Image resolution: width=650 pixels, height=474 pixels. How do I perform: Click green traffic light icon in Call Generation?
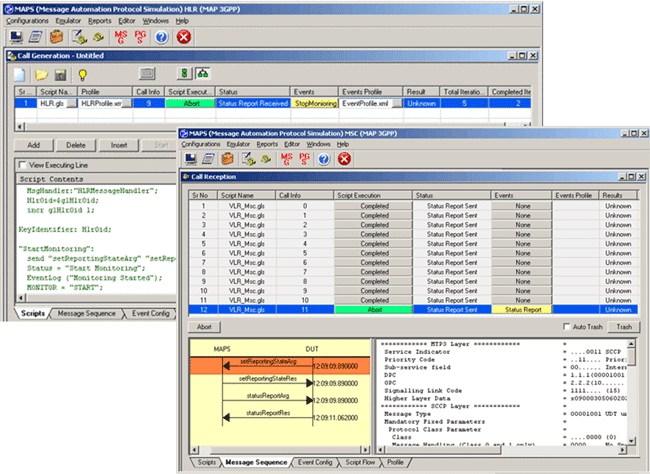[x=184, y=74]
